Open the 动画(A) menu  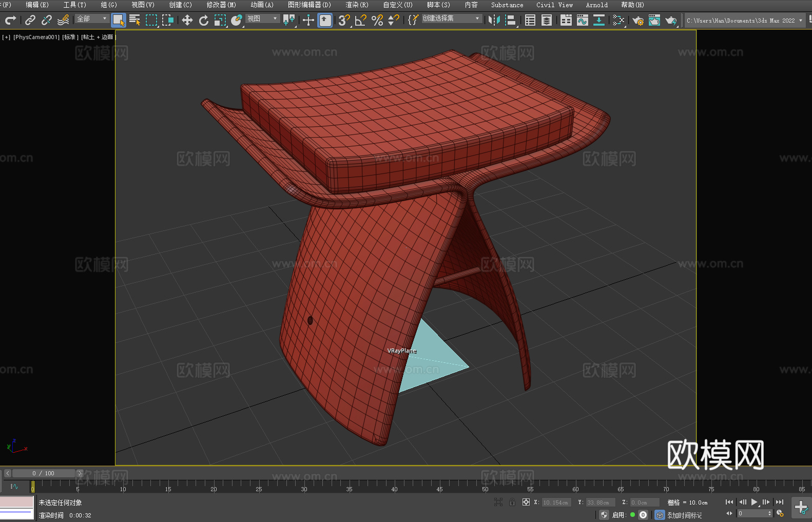(262, 5)
